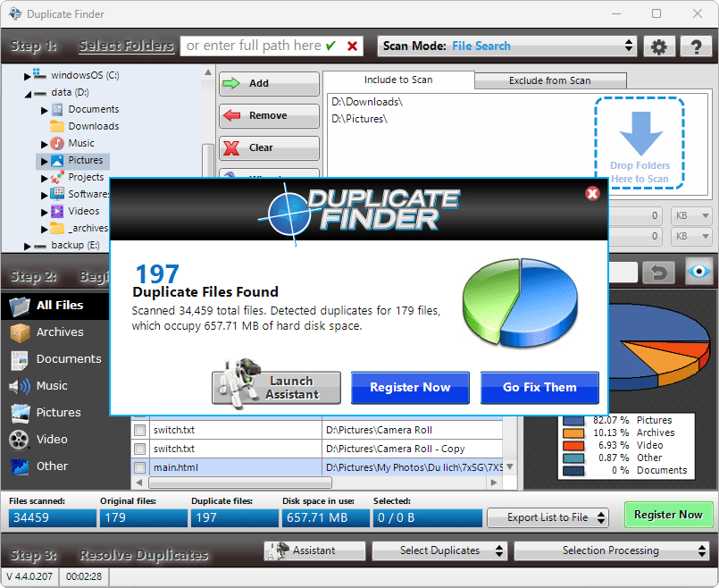Viewport: 719px width, 588px height.
Task: Click the red Video legend swatch
Action: click(x=573, y=445)
